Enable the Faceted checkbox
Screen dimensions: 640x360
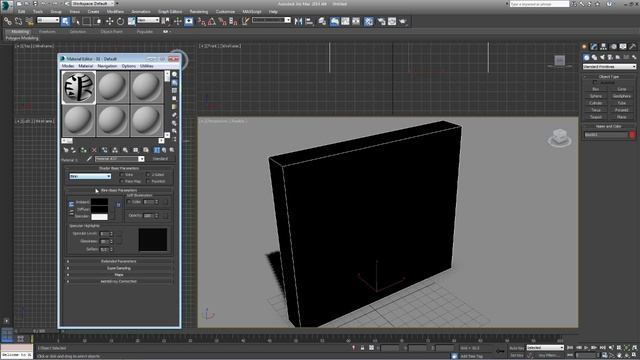pos(149,181)
